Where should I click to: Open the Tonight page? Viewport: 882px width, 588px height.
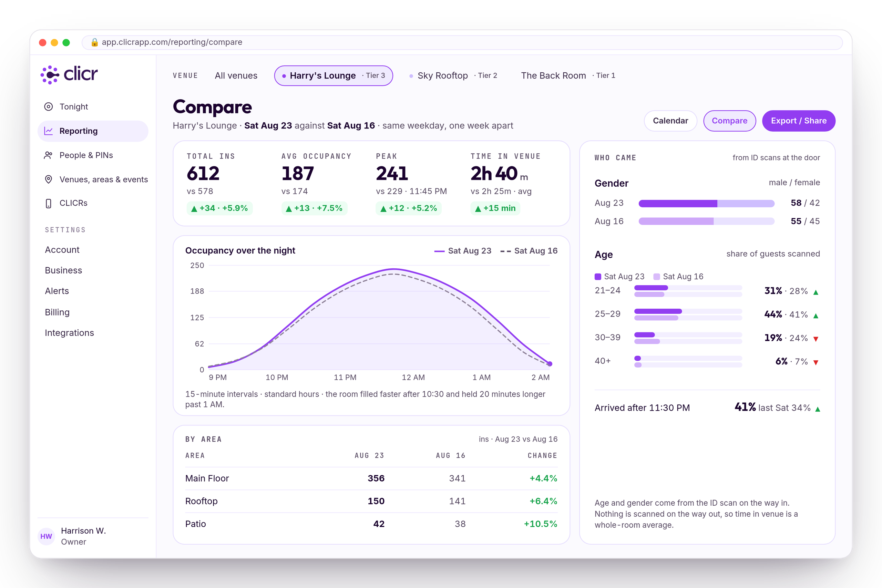93,107
